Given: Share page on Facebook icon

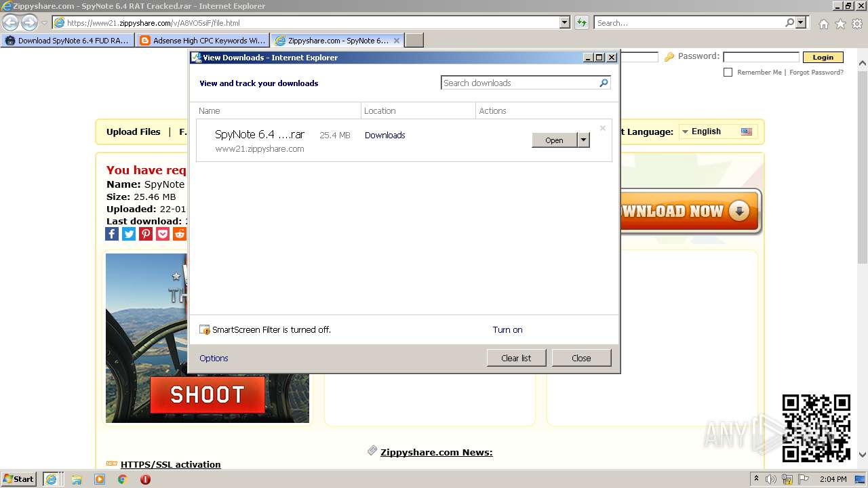Looking at the screenshot, I should [112, 234].
